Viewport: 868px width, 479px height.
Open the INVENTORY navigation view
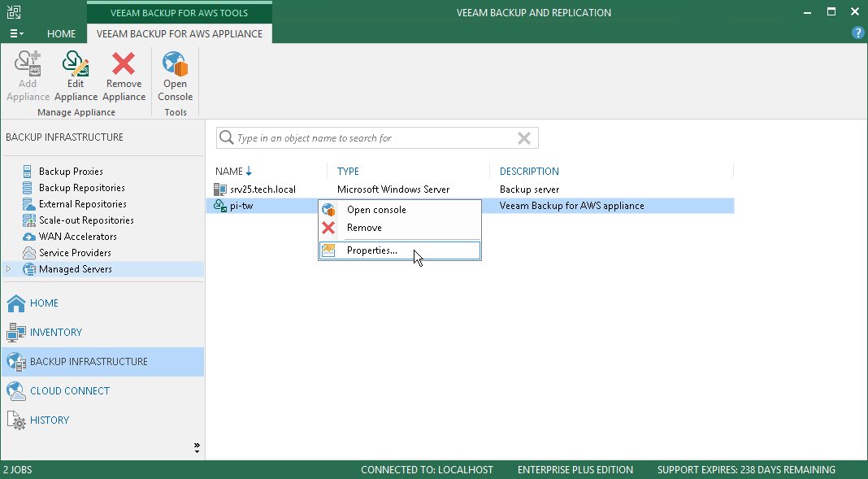56,333
